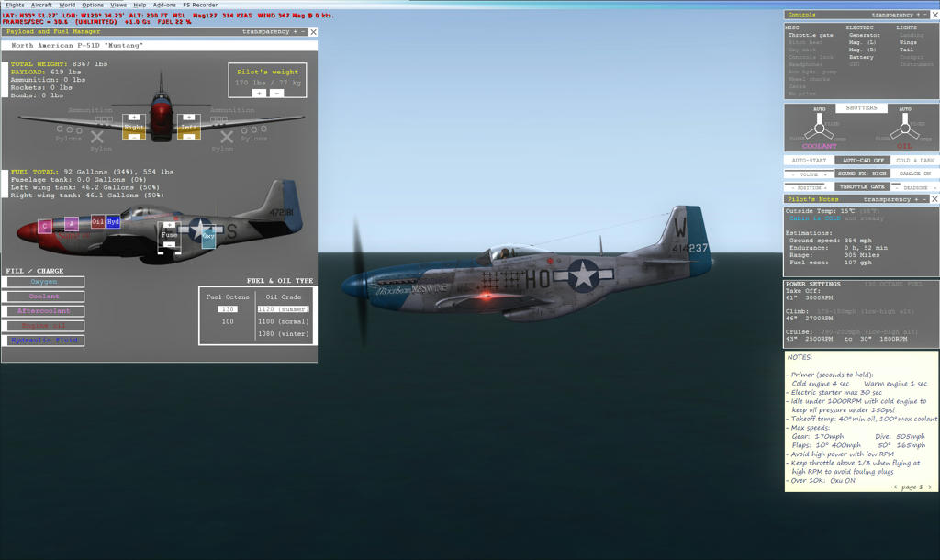Toggle the Generator switch
This screenshot has width=940, height=560.
pos(865,36)
